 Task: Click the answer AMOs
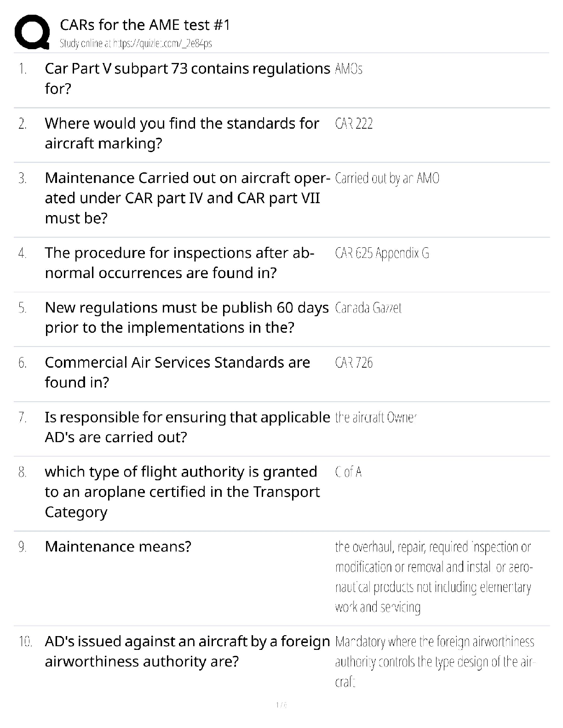(x=349, y=69)
